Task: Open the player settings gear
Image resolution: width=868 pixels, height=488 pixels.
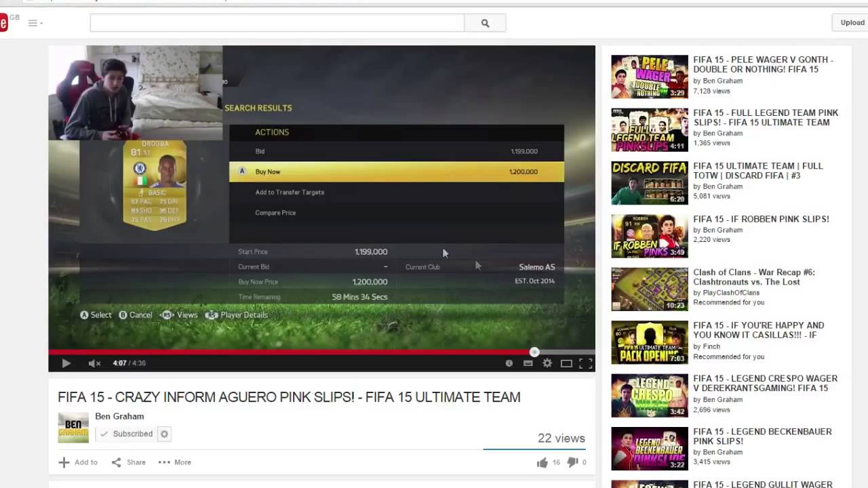Action: pyautogui.click(x=547, y=363)
